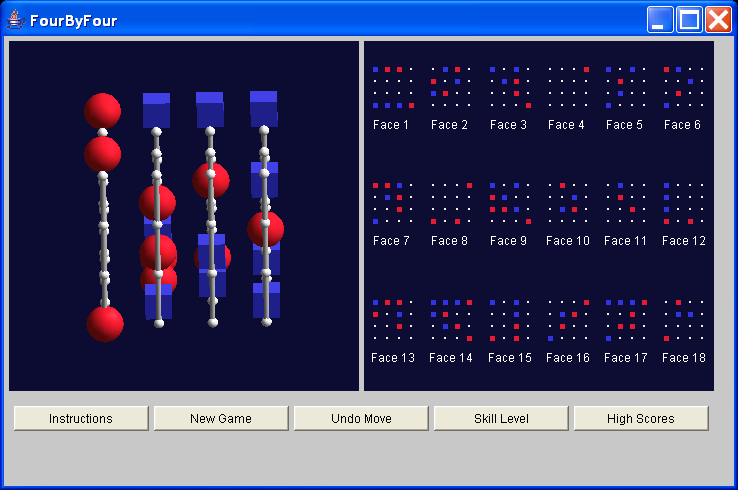Start a New Game
Viewport: 738px width, 490px height.
(221, 418)
